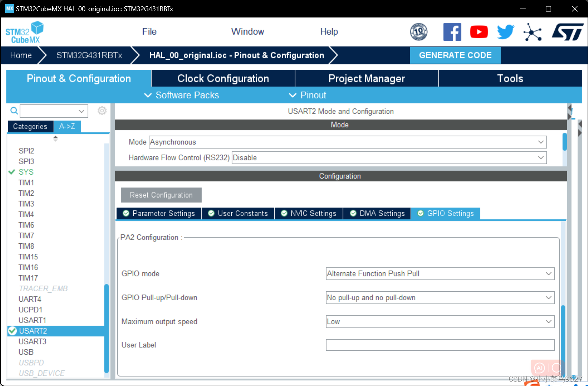
Task: Select TIM8 in the peripheral list
Action: 26,246
